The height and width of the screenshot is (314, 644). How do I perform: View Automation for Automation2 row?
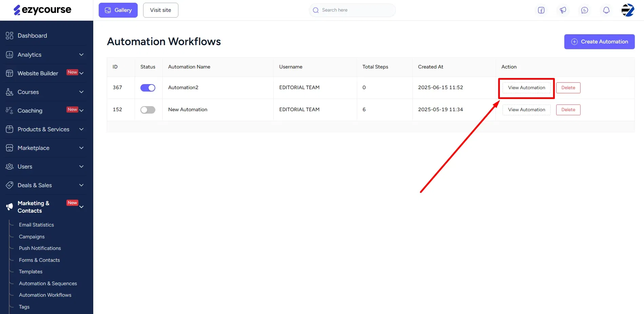coord(527,88)
